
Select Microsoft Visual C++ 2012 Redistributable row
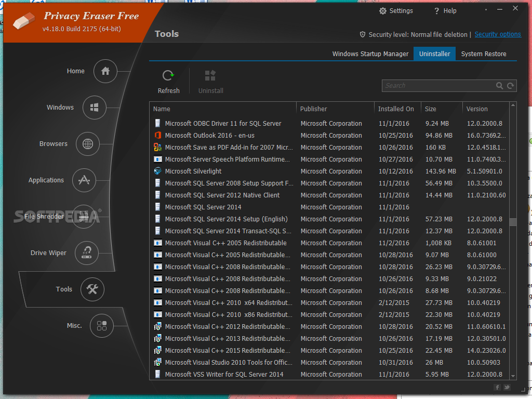point(329,326)
